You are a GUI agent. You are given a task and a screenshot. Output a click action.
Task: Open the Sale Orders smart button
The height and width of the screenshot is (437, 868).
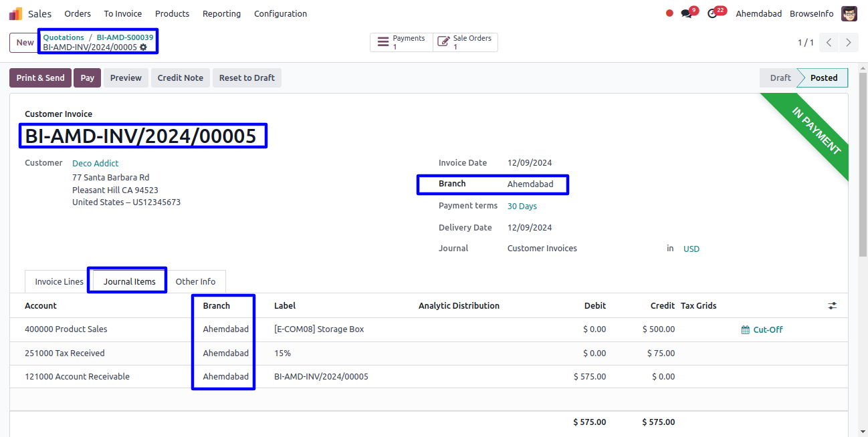click(465, 43)
